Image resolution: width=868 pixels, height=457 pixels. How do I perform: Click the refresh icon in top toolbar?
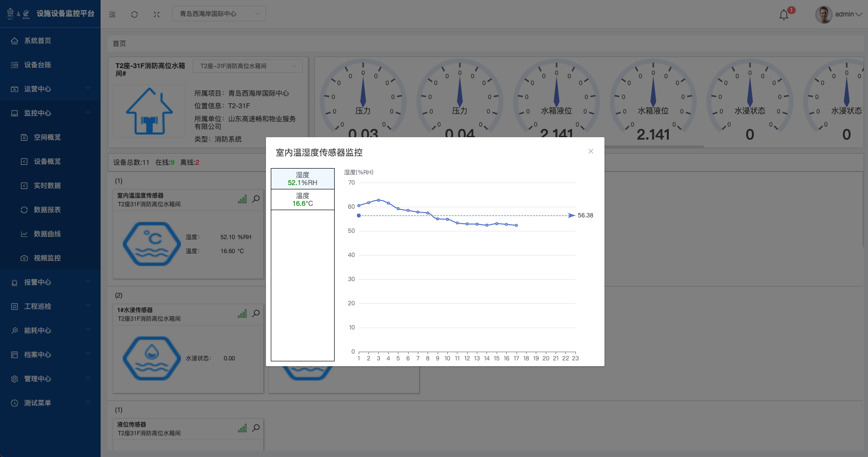pos(134,14)
